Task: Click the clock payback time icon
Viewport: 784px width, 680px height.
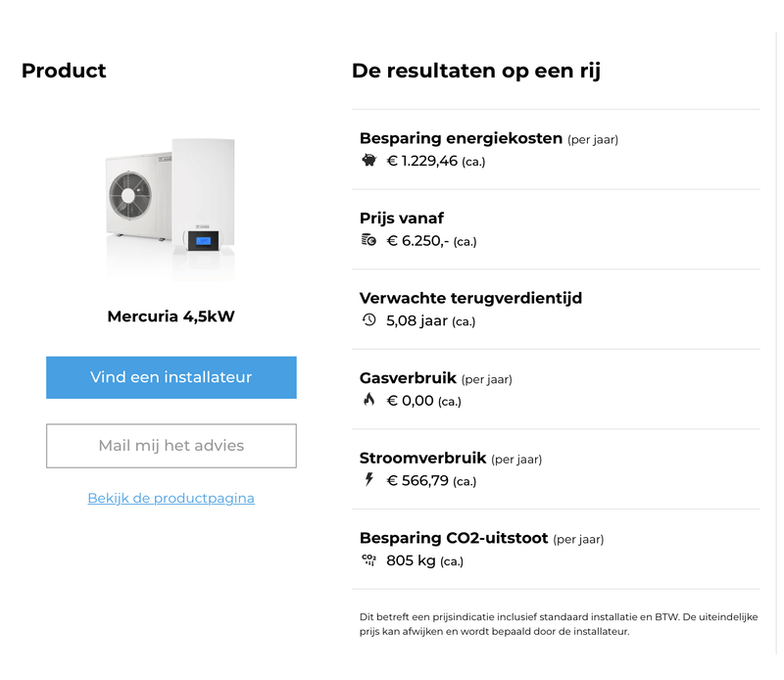Action: tap(368, 319)
